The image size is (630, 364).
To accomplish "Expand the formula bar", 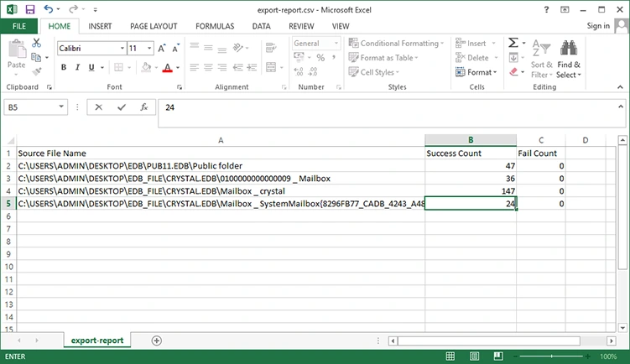I will click(x=621, y=107).
